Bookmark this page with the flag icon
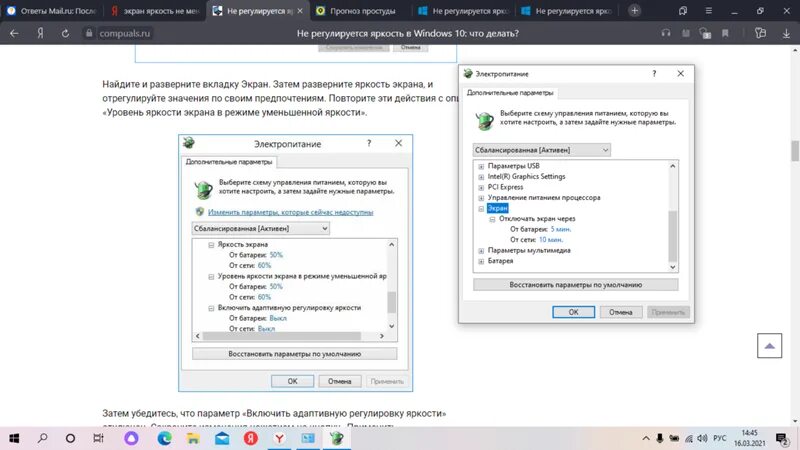Screen dimensions: 800x450 (x=725, y=33)
